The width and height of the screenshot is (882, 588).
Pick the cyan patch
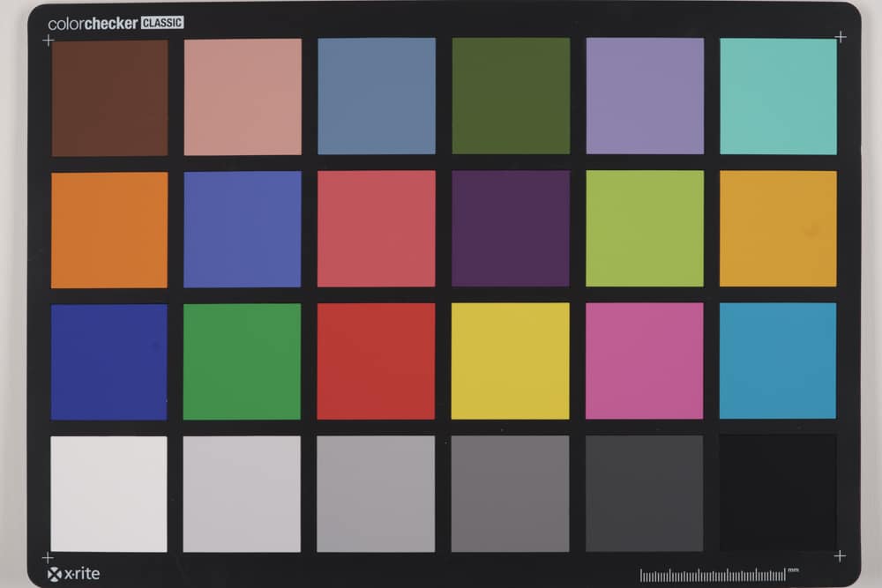coord(778,361)
